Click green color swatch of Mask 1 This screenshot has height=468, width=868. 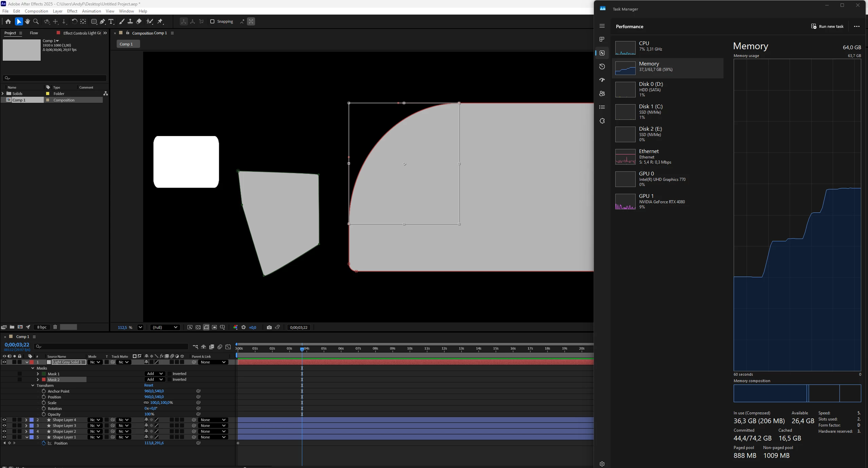click(x=44, y=374)
